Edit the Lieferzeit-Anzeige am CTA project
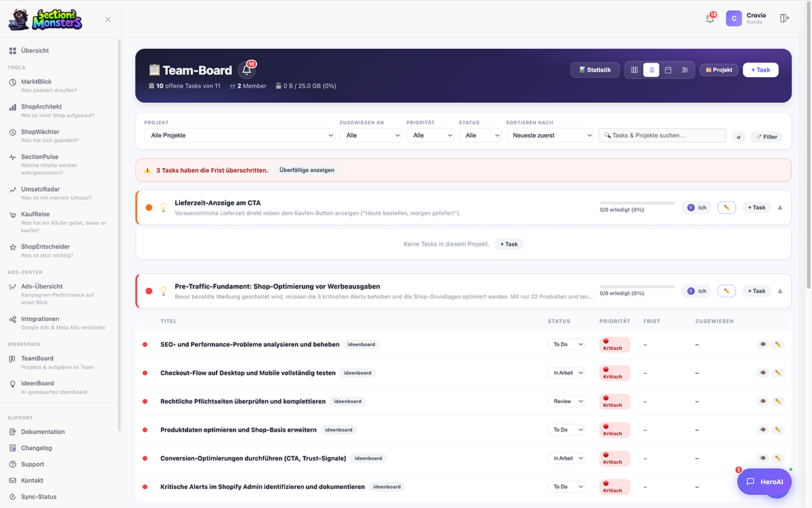This screenshot has width=812, height=508. point(726,207)
